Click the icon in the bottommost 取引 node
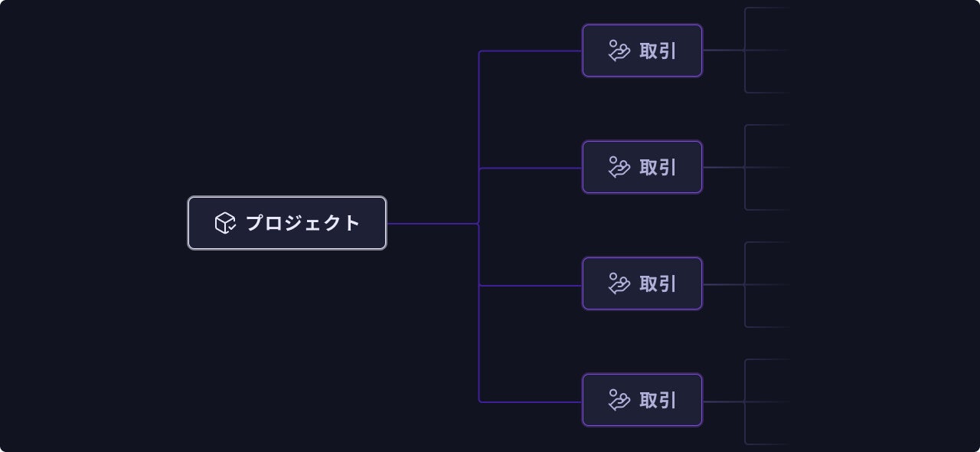Viewport: 980px width, 452px height. pos(619,400)
